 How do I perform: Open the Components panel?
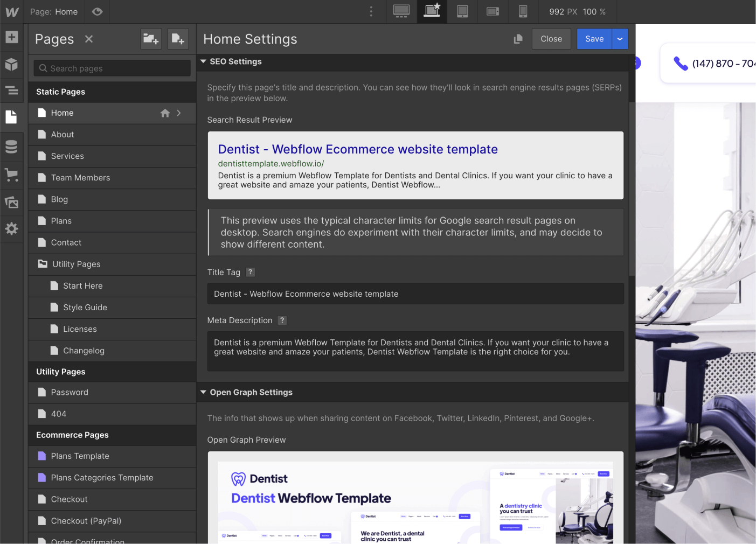11,65
